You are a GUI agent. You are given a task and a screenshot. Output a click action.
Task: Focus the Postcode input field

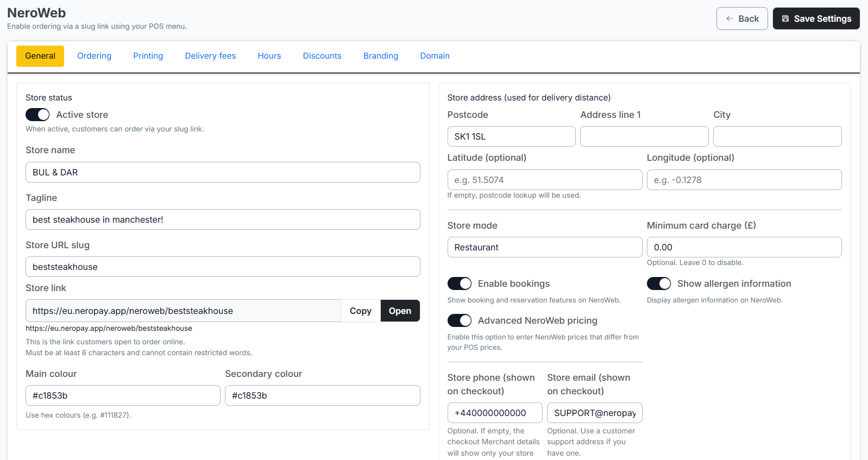(511, 136)
